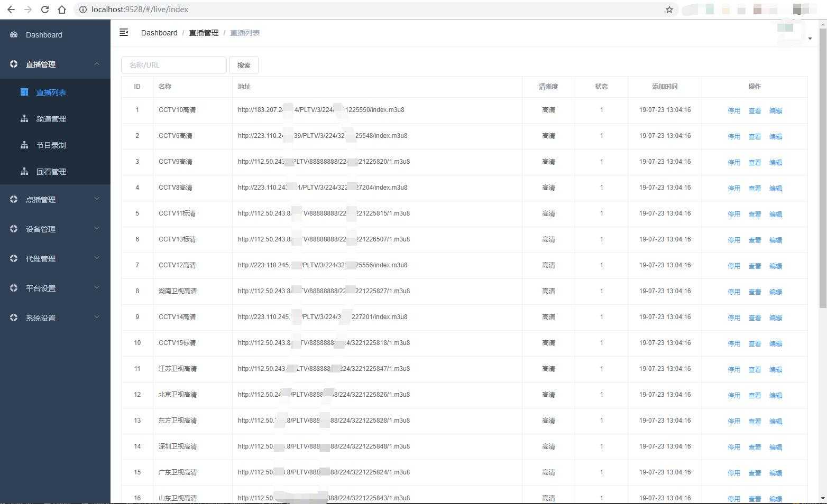Click the tree icon beside 回看管理

pos(24,171)
